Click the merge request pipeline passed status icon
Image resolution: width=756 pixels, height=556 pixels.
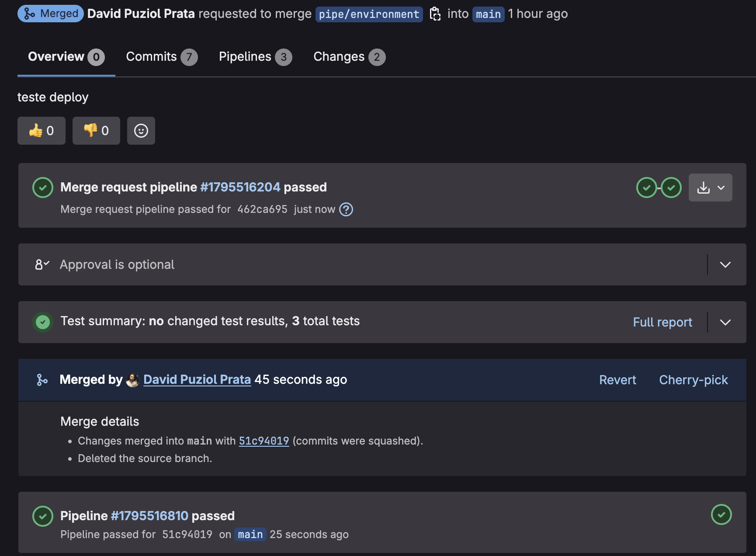click(x=43, y=188)
